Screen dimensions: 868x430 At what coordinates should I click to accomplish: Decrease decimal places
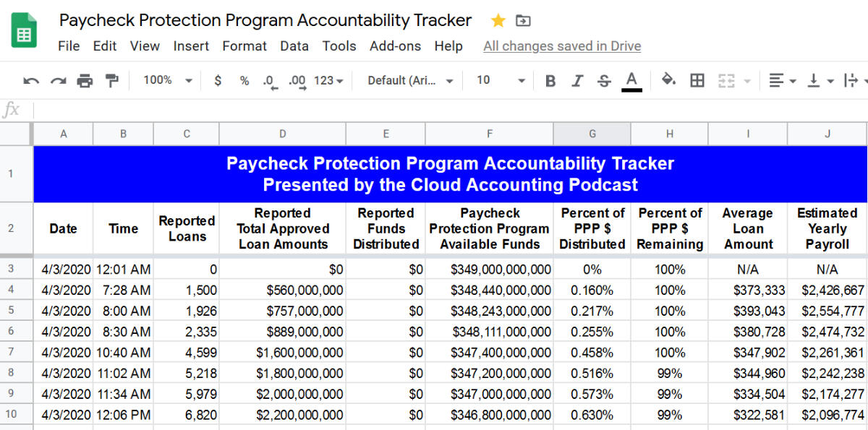268,81
